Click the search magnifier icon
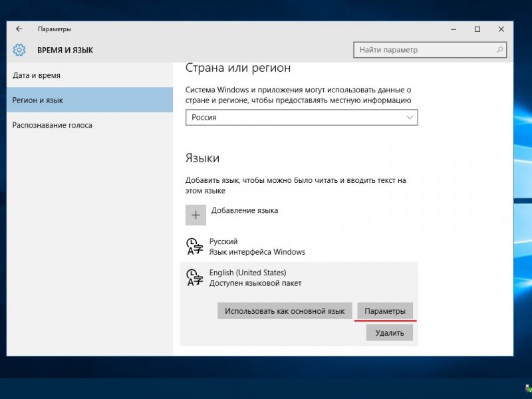The height and width of the screenshot is (399, 532). (499, 50)
